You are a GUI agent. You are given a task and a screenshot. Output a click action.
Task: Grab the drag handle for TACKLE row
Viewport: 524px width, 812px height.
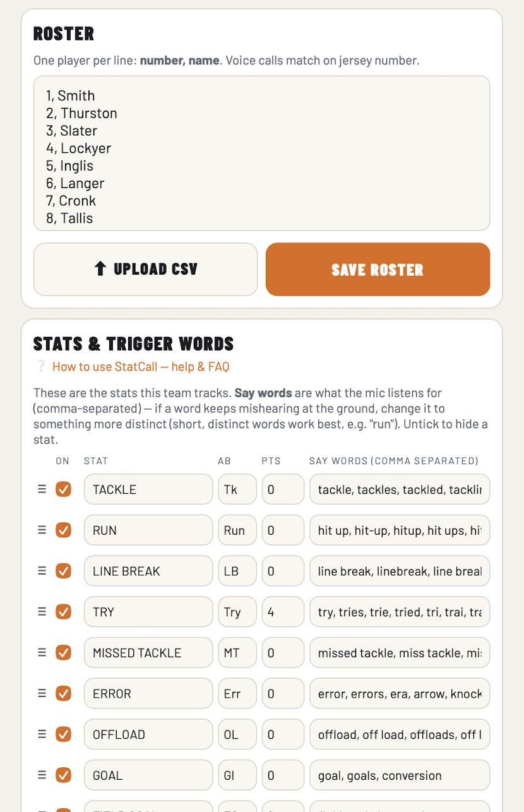[x=42, y=489]
